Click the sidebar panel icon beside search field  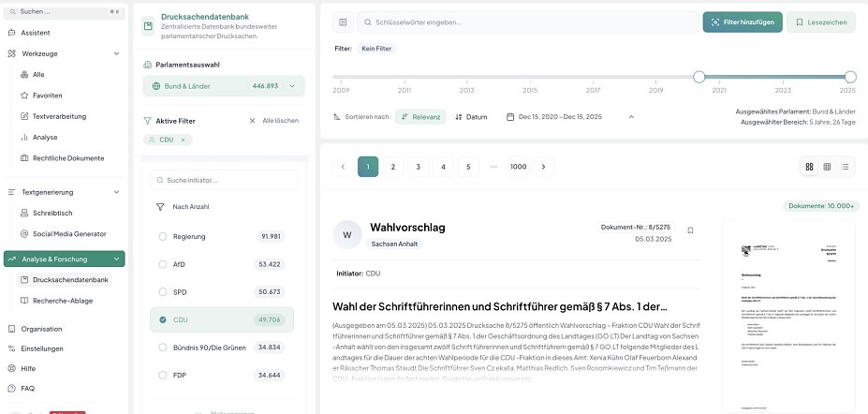click(343, 22)
